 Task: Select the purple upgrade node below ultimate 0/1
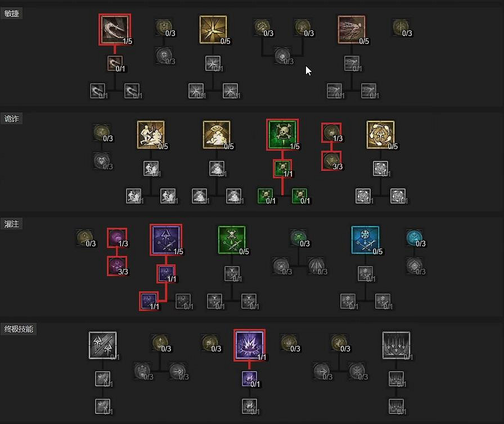(x=249, y=378)
